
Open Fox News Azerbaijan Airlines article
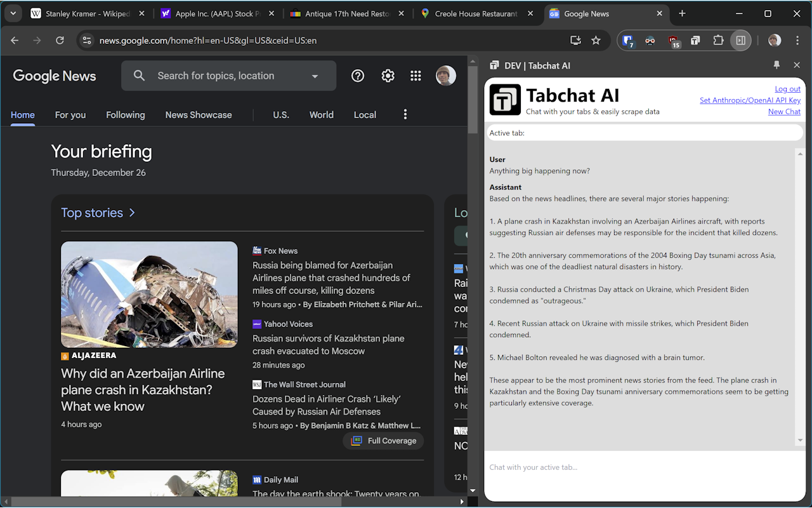click(331, 277)
